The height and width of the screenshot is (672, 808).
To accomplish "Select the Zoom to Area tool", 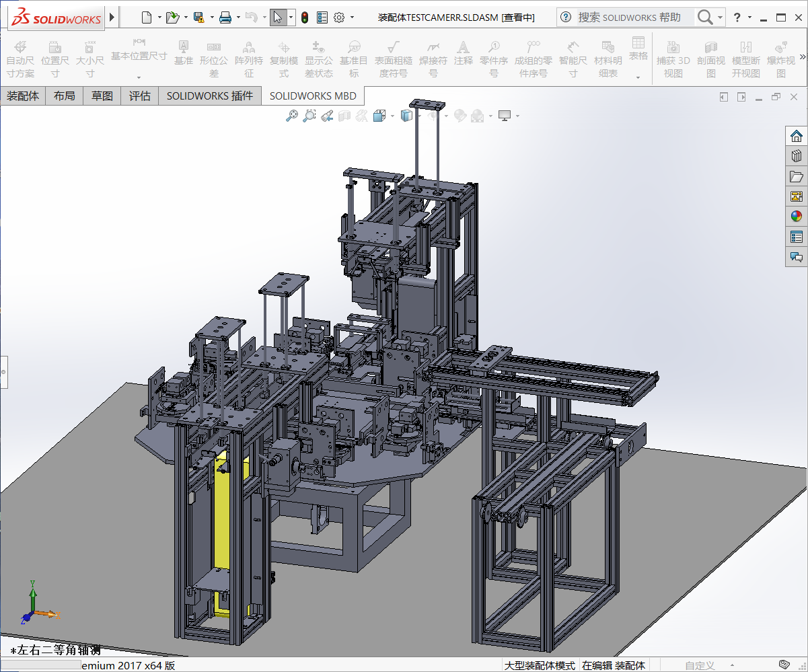I will 309,116.
